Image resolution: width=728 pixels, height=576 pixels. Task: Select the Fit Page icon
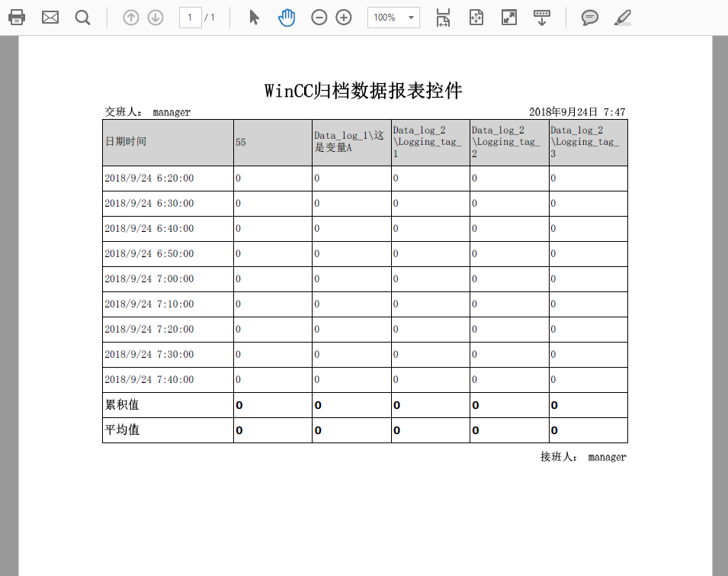click(x=476, y=17)
